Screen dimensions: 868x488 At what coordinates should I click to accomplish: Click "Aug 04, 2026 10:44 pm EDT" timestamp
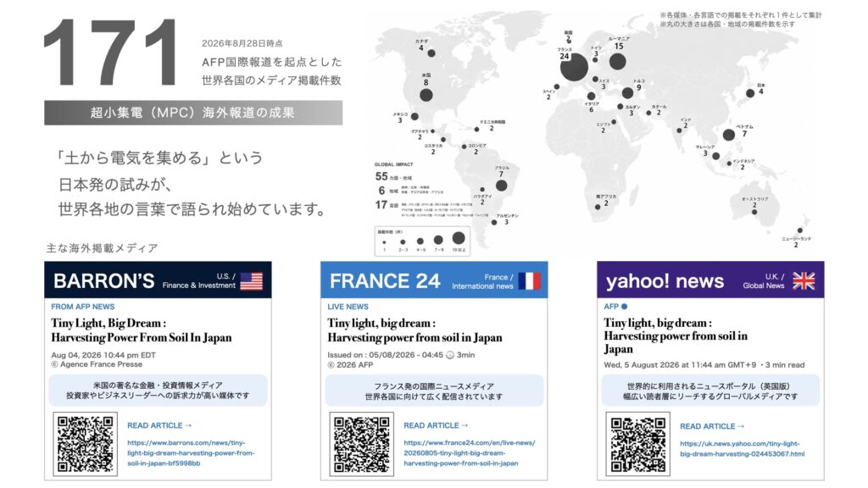(x=103, y=355)
